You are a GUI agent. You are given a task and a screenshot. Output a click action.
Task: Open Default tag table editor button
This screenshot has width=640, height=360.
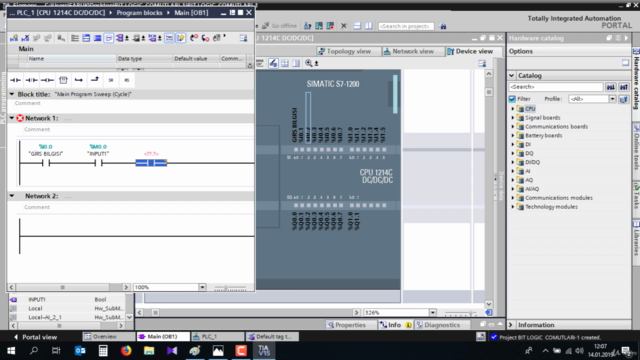(271, 337)
